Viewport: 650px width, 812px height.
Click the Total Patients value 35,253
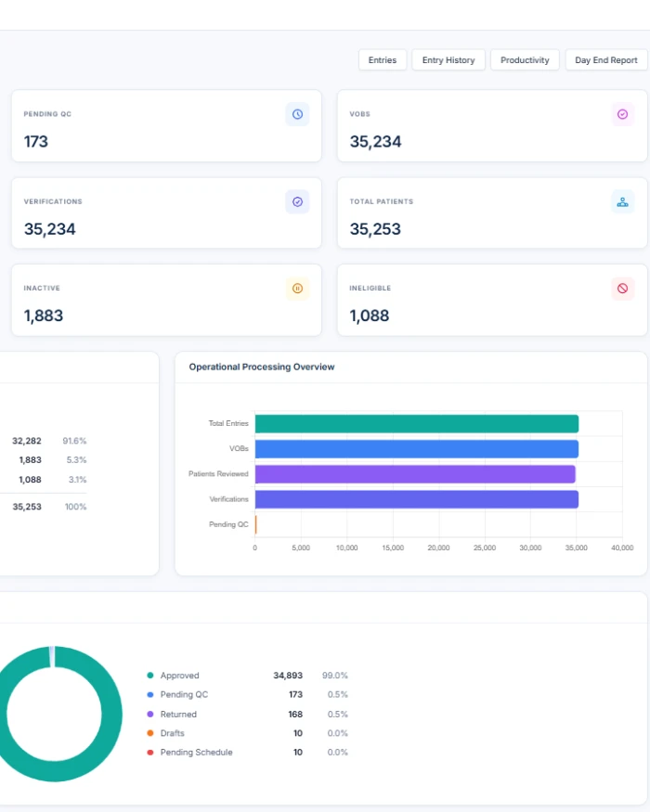(x=375, y=229)
